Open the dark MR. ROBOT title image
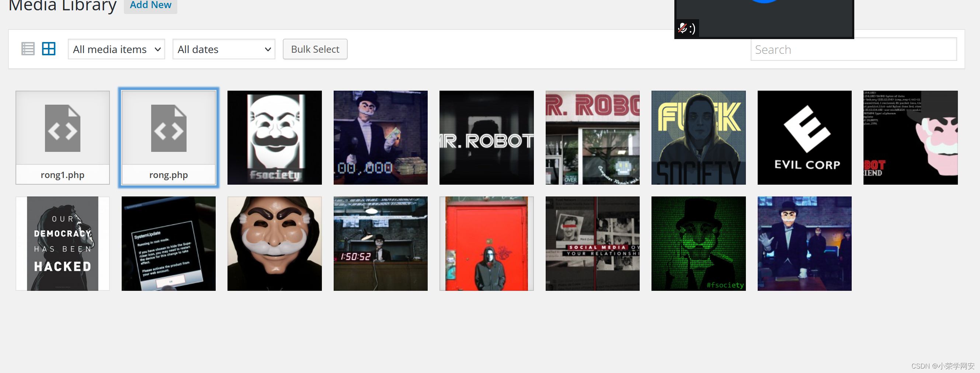 [x=487, y=137]
